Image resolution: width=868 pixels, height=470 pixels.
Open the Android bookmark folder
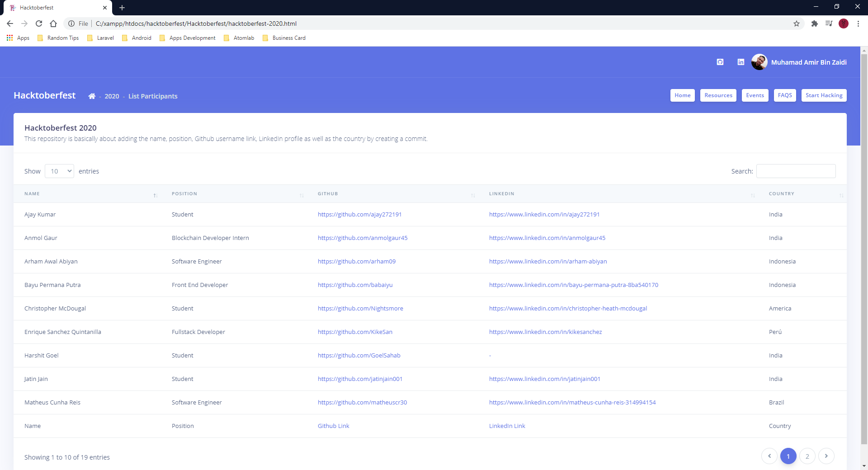[137, 38]
